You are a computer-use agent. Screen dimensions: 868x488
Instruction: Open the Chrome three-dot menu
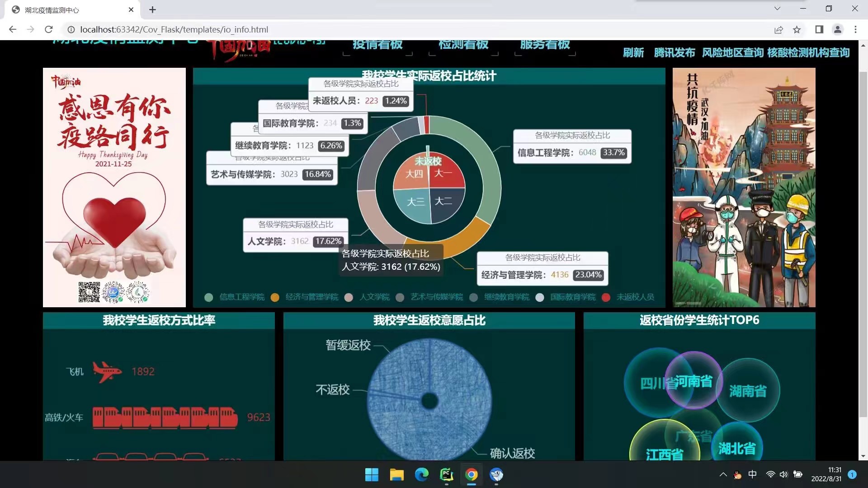(x=855, y=29)
